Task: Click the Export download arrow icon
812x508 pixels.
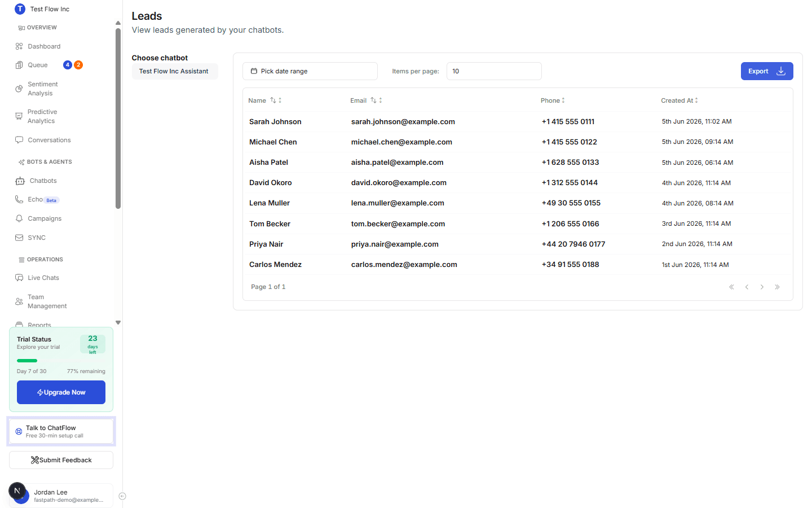Action: [781, 71]
